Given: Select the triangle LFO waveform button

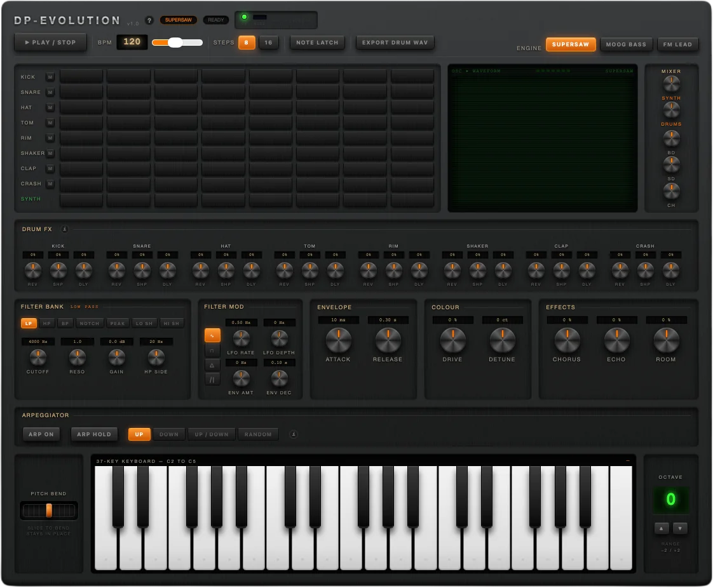Looking at the screenshot, I should click(x=212, y=364).
